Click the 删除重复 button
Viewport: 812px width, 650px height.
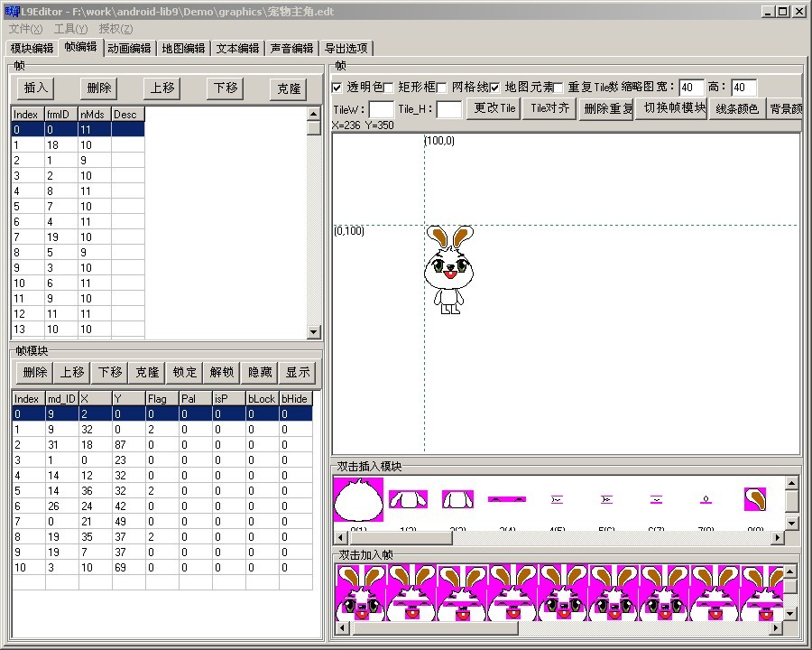[607, 109]
